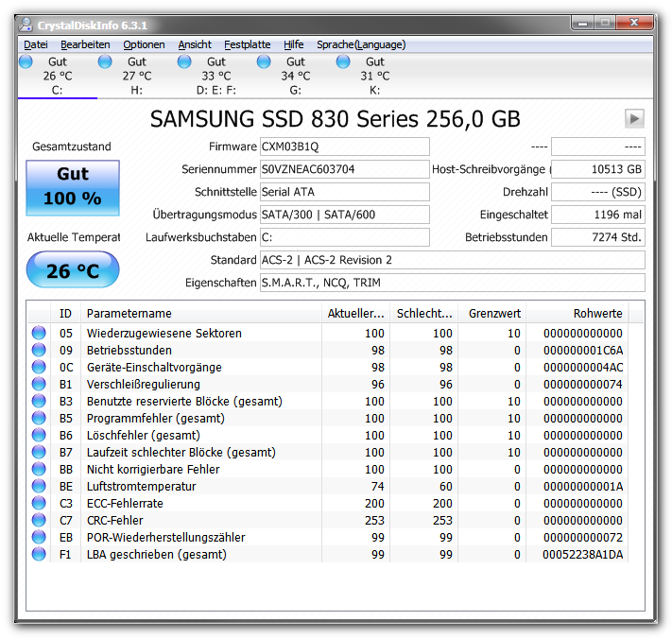Viewport: 672px width, 638px height.
Task: Click raw value 00052238A1DA
Action: click(582, 555)
